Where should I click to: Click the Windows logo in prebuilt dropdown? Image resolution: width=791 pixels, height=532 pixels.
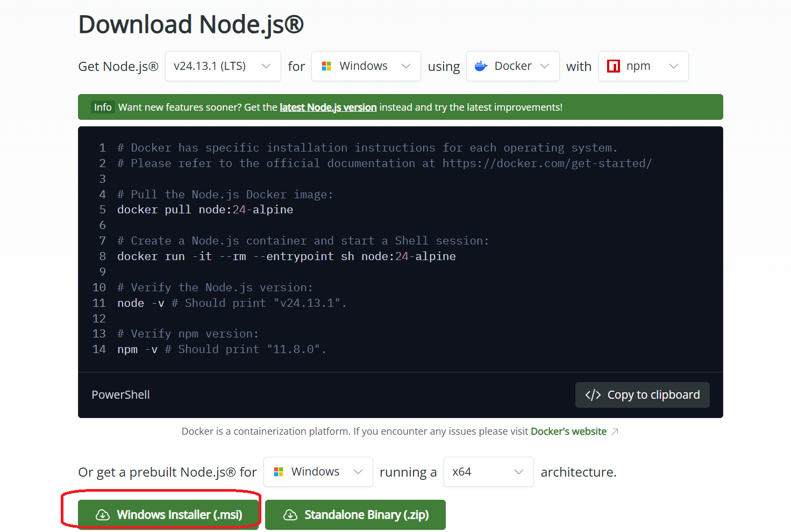[279, 472]
